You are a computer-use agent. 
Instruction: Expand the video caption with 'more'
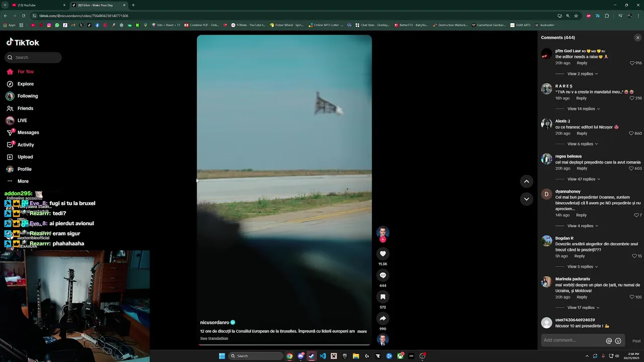(x=362, y=331)
